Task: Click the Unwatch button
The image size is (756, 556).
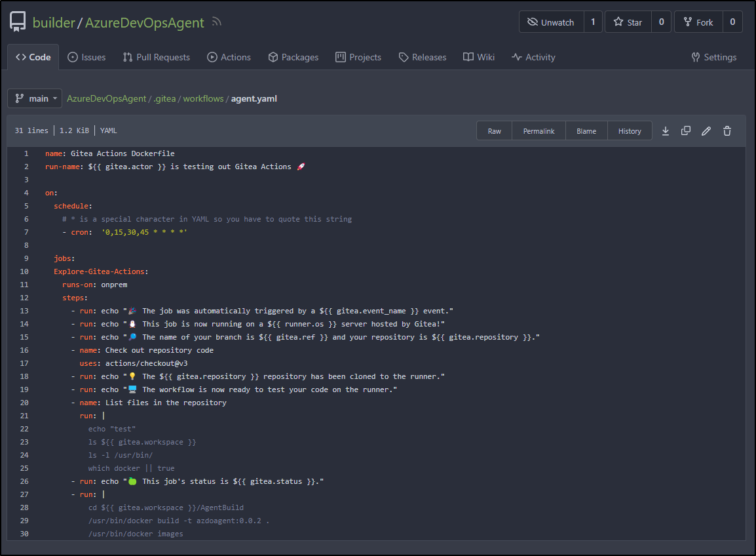Action: pos(551,22)
